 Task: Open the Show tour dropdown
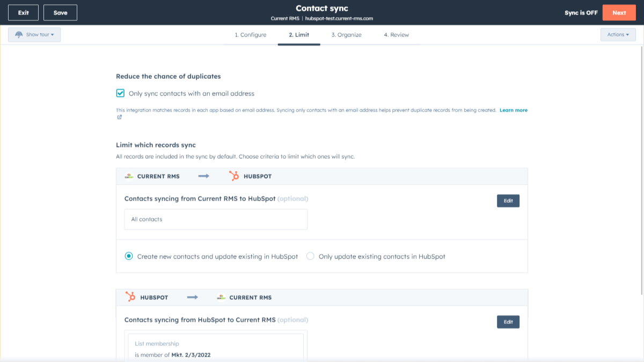(35, 35)
